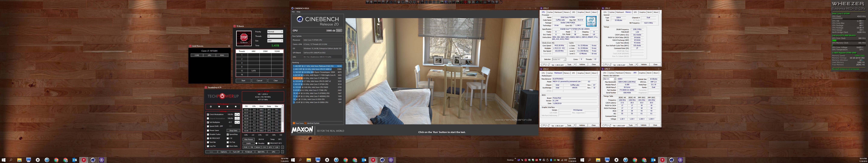Uncheck the SpeedStep checkbox
This screenshot has width=868, height=163.
click(x=228, y=134)
